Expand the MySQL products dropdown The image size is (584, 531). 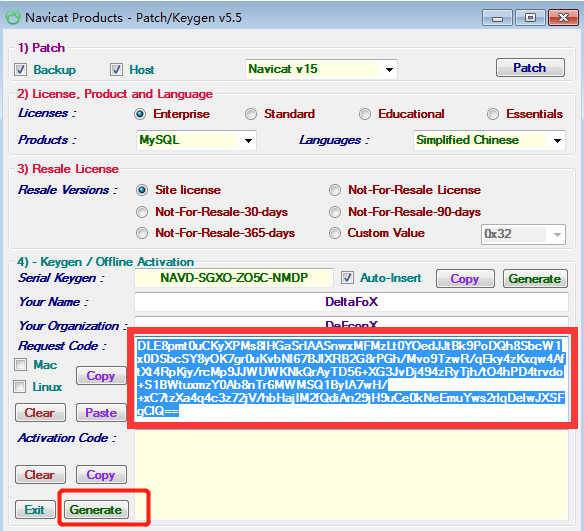click(x=196, y=140)
